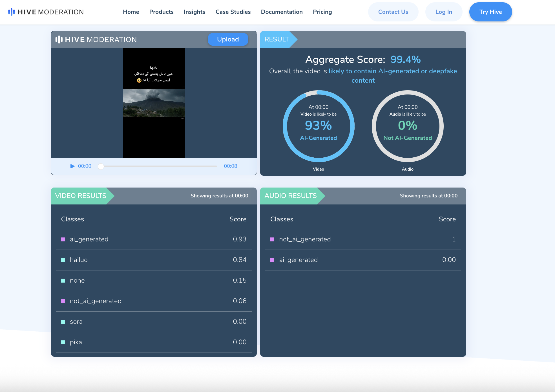Open Case Studies nav link
The width and height of the screenshot is (555, 392).
point(233,12)
